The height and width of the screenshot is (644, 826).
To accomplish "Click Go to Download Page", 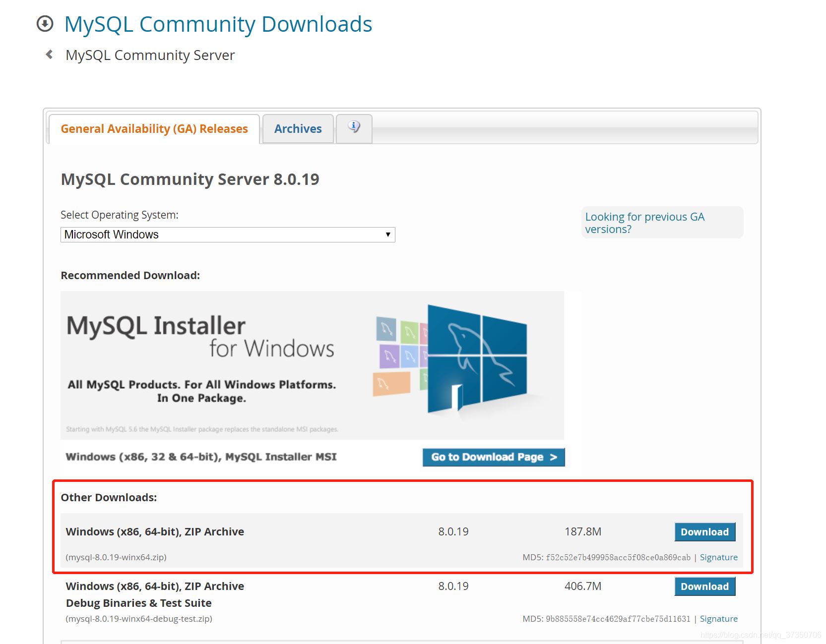I will 493,457.
